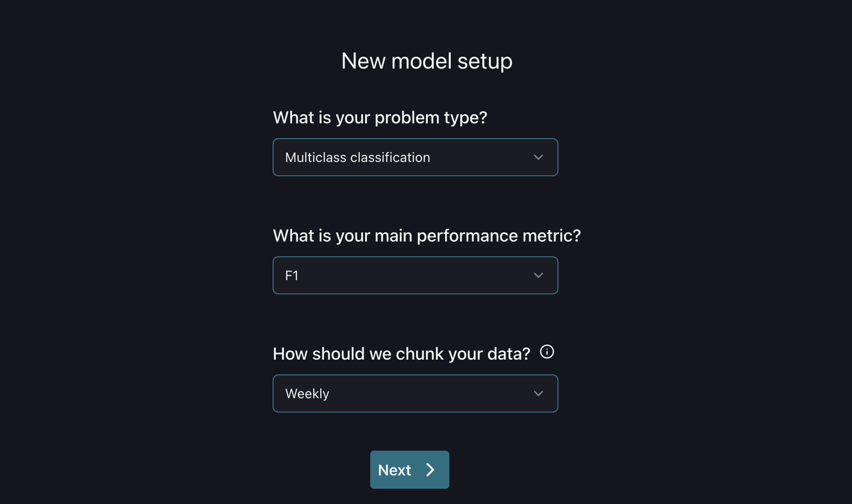Show chunking help via the circled i icon
This screenshot has height=504, width=852.
(547, 352)
